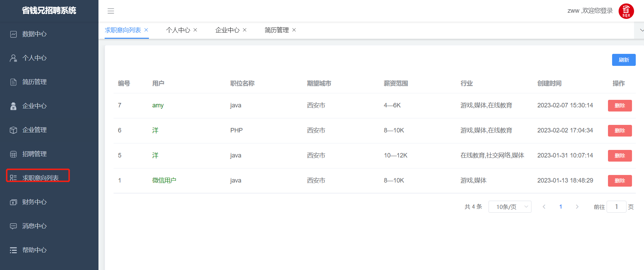Click the 企业管理 cube icon
The width and height of the screenshot is (644, 270).
13,130
